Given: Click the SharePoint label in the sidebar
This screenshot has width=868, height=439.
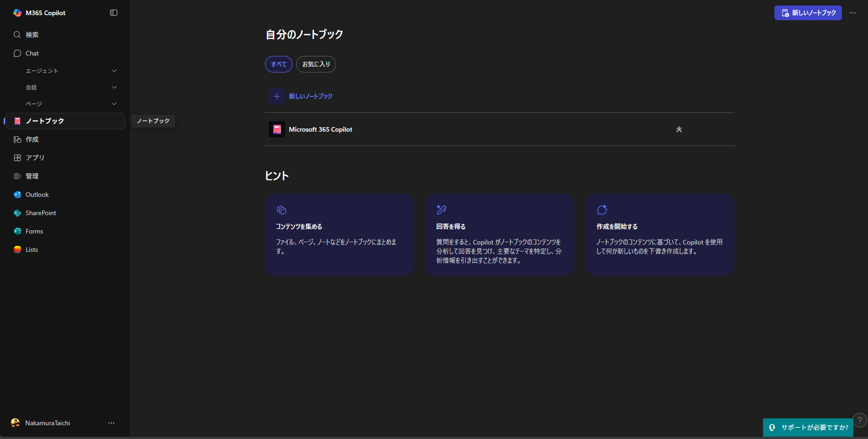Looking at the screenshot, I should (x=41, y=213).
